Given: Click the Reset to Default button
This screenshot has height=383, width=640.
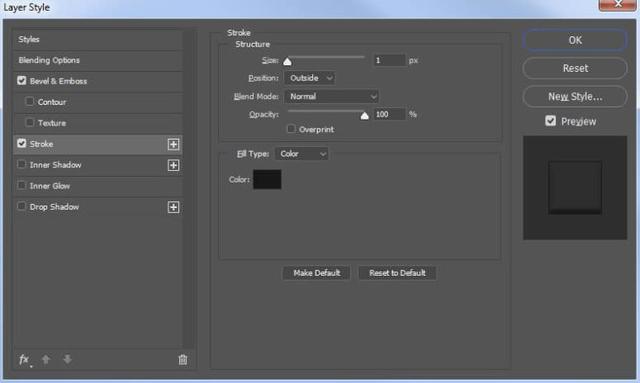Looking at the screenshot, I should 397,273.
